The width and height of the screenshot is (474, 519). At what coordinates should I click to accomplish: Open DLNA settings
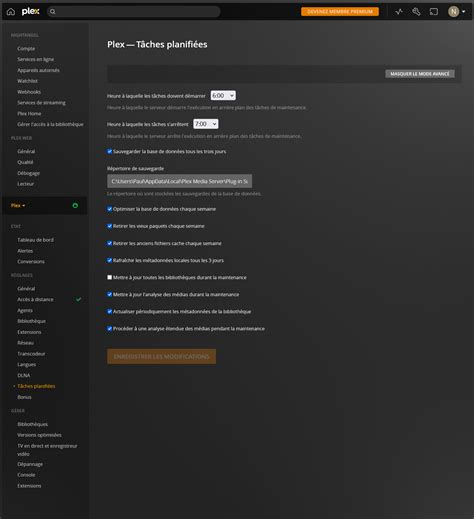tap(24, 375)
